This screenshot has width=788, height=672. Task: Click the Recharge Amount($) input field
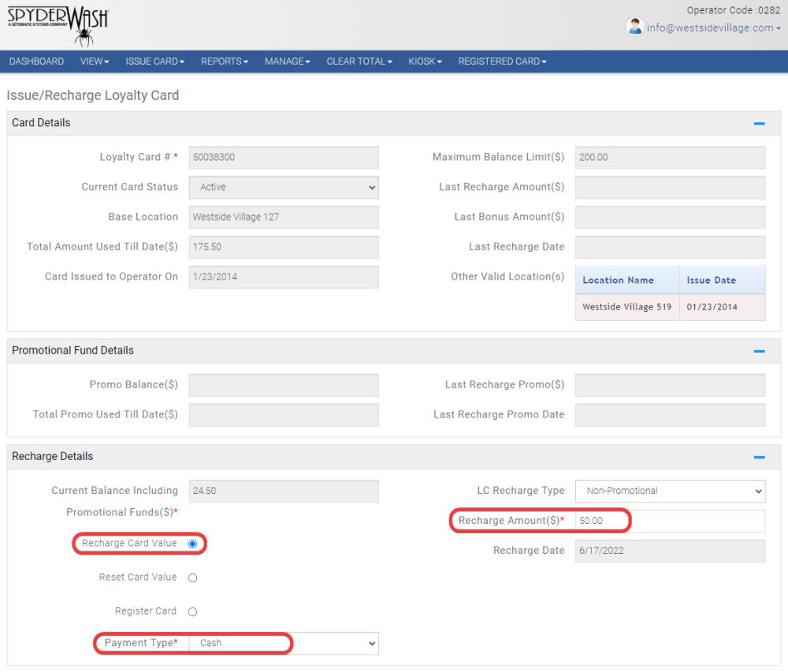671,521
